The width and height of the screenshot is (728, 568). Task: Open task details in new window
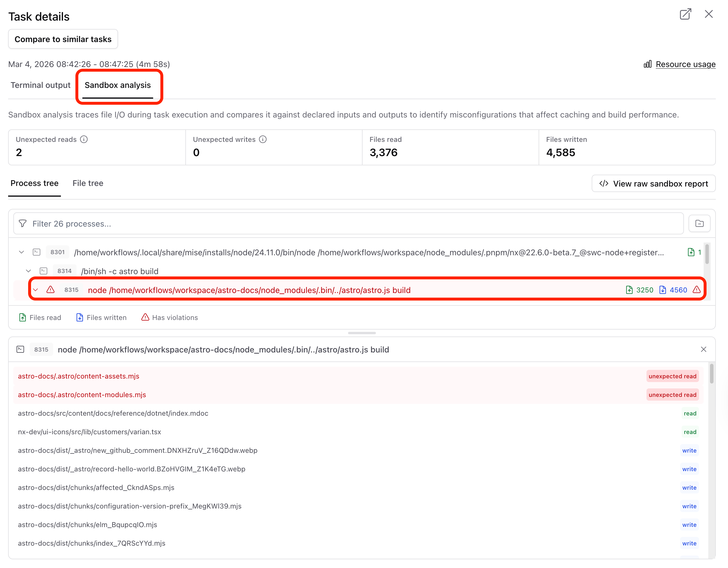coord(685,14)
